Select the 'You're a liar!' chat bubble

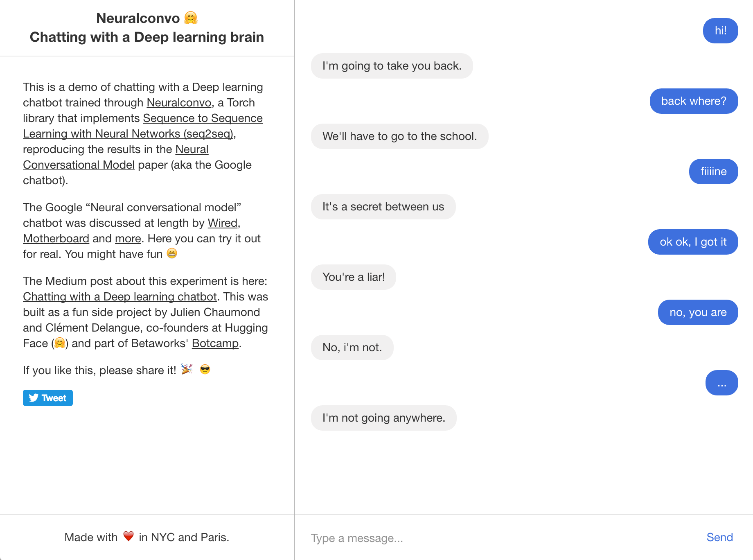click(x=353, y=277)
